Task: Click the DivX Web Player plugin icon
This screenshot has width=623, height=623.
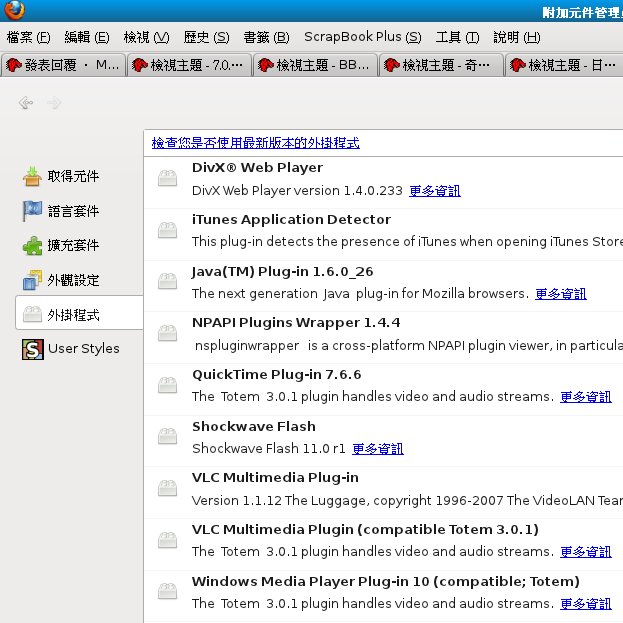Action: (x=168, y=178)
